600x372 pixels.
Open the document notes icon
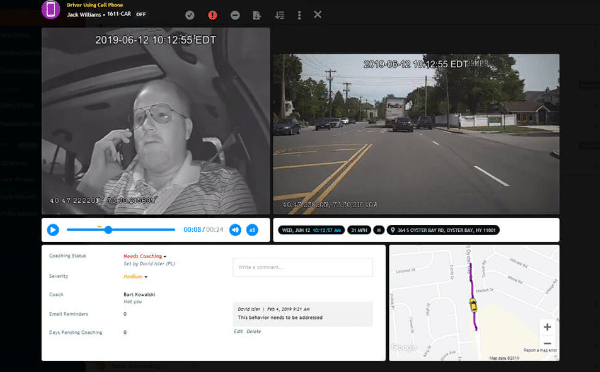pos(257,15)
